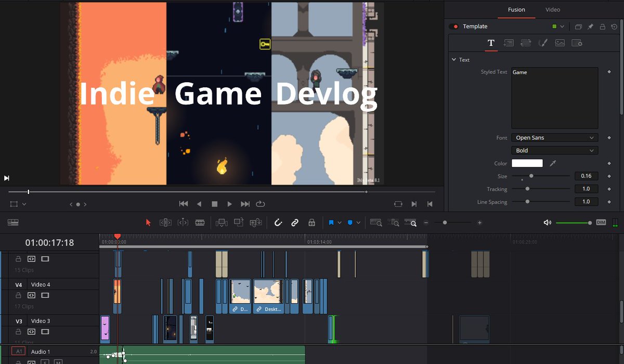This screenshot has width=624, height=364.
Task: Open the marker color dropdown arrow
Action: point(358,223)
